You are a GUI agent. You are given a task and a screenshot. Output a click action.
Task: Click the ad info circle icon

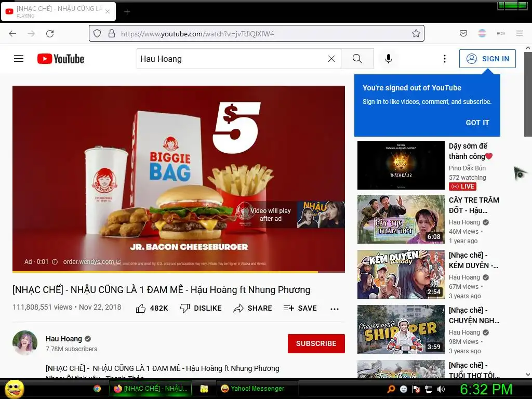pyautogui.click(x=55, y=262)
